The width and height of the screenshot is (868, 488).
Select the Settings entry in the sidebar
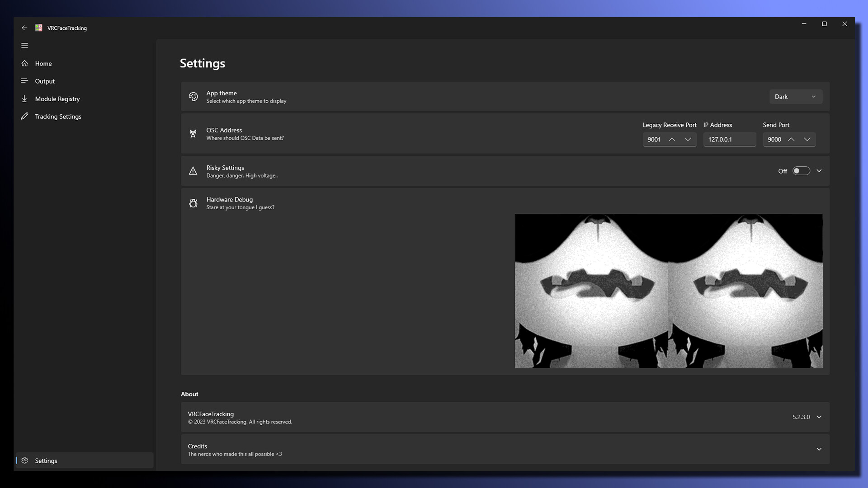(46, 460)
